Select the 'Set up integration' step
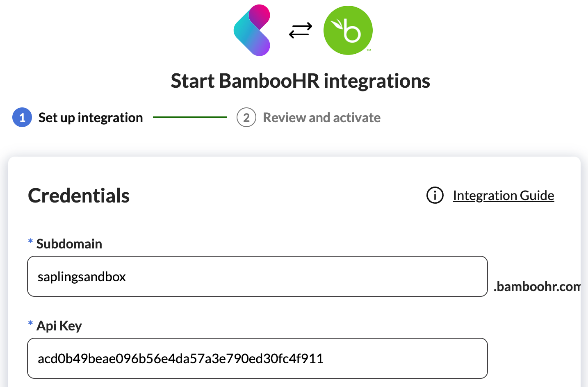Screen dimensions: 588x387 pos(90,117)
